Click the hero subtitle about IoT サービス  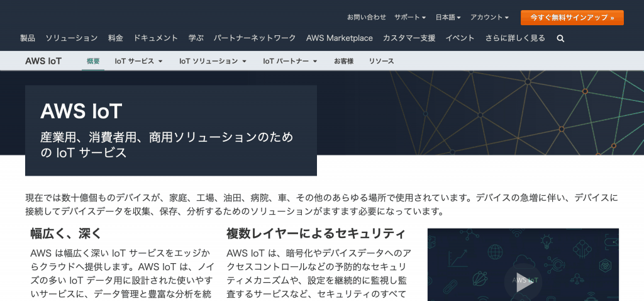pos(167,145)
